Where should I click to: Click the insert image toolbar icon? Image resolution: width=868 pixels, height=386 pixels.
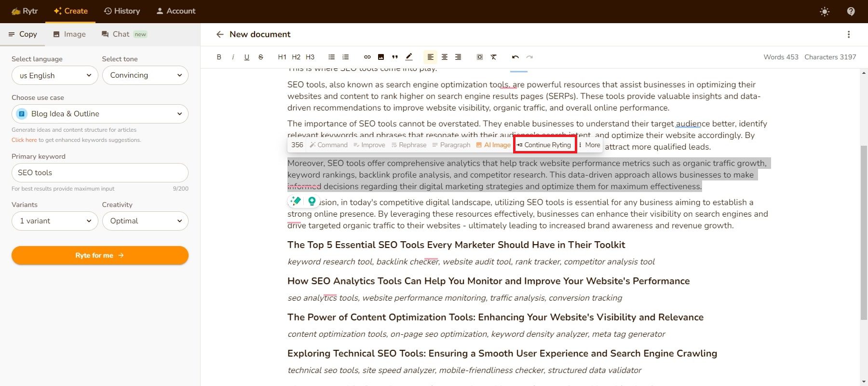point(381,57)
